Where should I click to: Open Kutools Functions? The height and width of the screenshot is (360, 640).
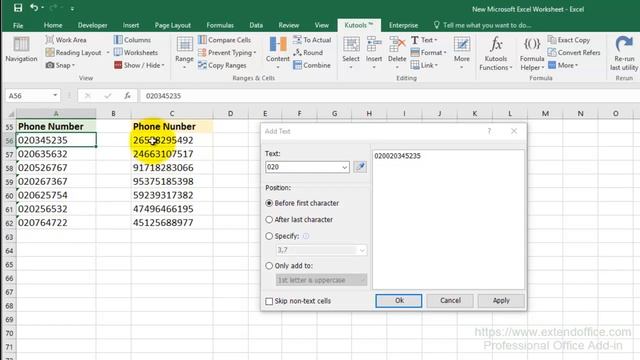pos(496,53)
